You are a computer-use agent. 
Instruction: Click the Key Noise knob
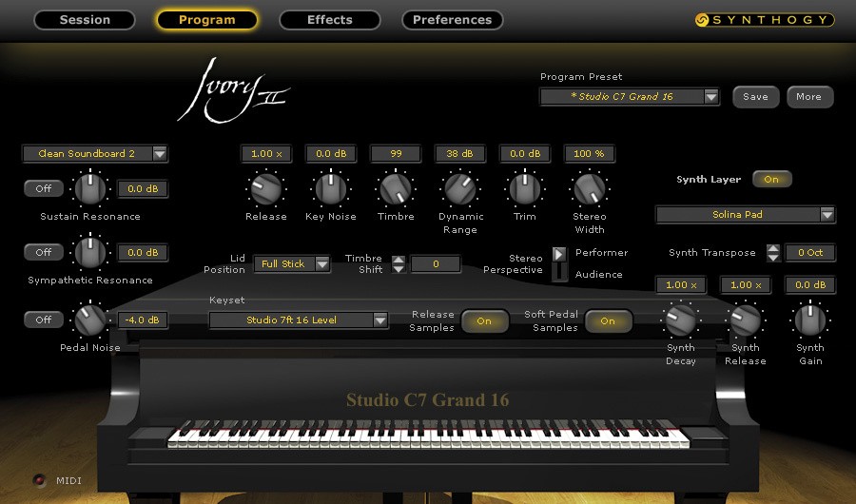pos(330,188)
